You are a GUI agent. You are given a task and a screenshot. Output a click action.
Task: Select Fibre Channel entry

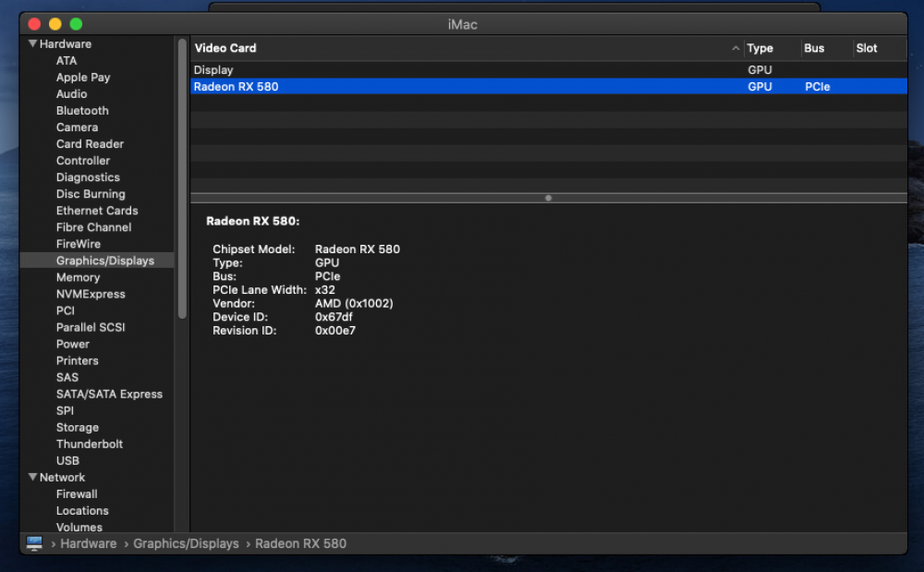click(93, 227)
